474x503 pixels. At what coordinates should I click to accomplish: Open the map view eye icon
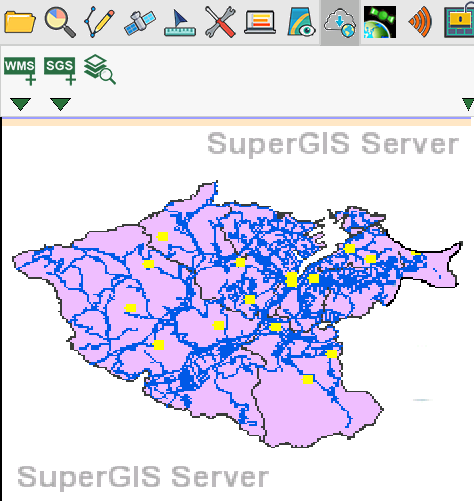point(301,22)
